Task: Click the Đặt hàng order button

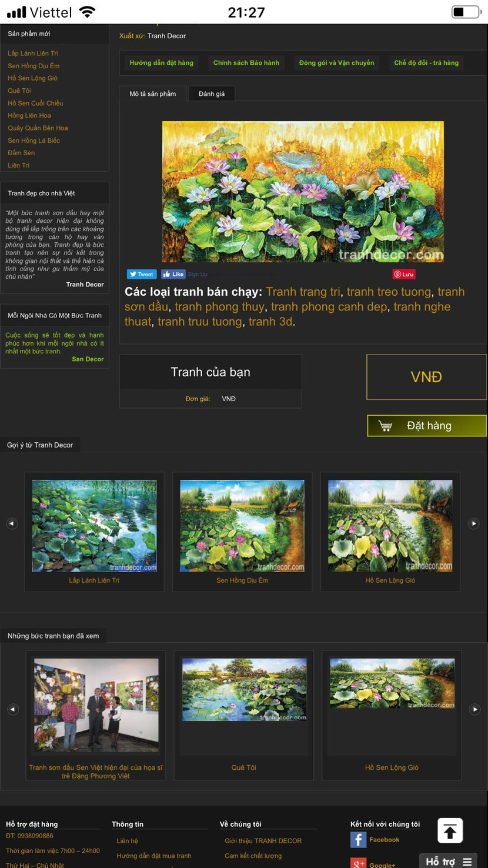Action: (x=427, y=426)
